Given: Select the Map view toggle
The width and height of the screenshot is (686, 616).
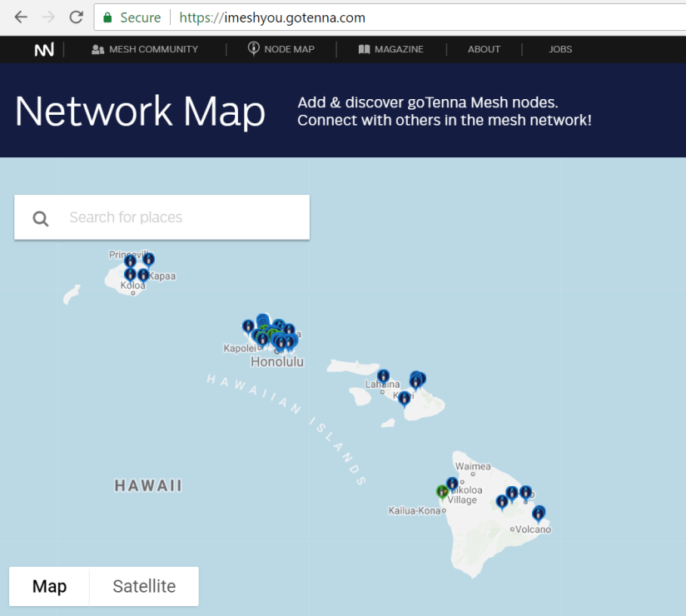Looking at the screenshot, I should pos(49,586).
